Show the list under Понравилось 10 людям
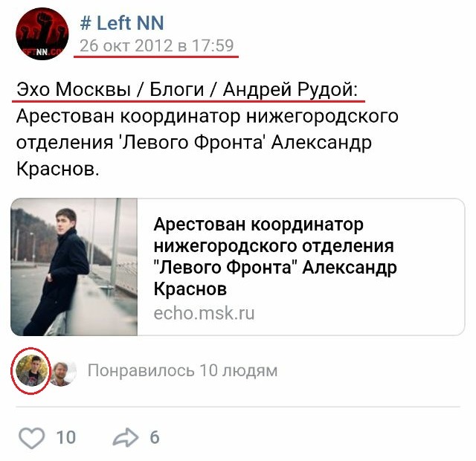476x461 pixels. [182, 370]
